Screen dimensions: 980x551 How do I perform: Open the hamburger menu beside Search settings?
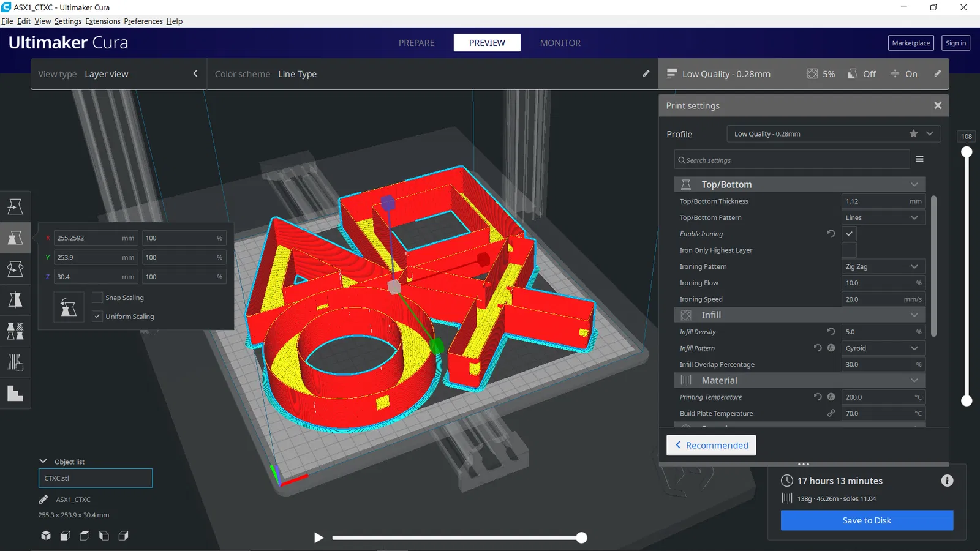point(919,159)
